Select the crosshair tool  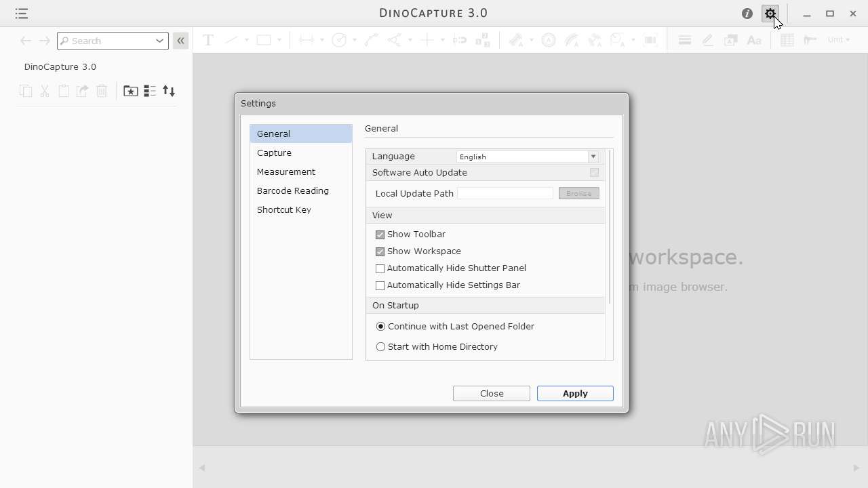[427, 40]
